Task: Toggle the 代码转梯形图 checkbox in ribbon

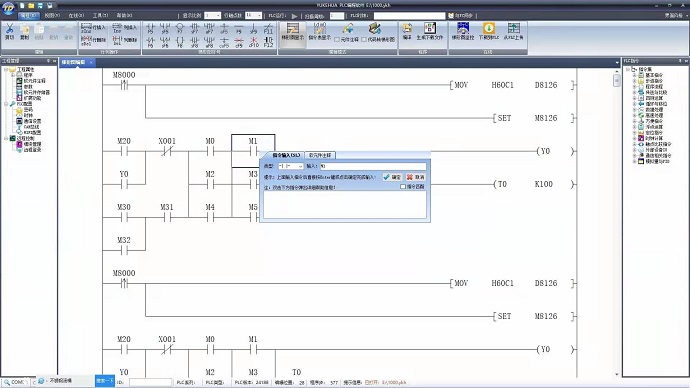Action: click(364, 40)
